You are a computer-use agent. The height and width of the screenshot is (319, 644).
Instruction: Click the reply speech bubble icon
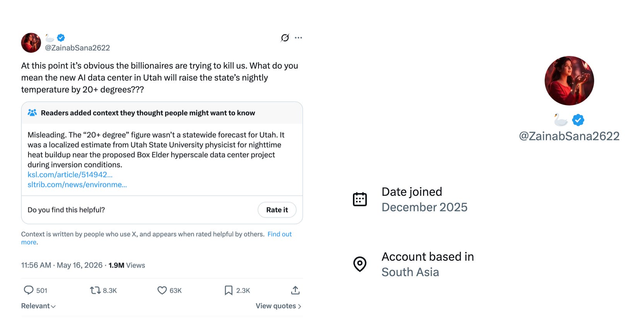[x=29, y=290]
